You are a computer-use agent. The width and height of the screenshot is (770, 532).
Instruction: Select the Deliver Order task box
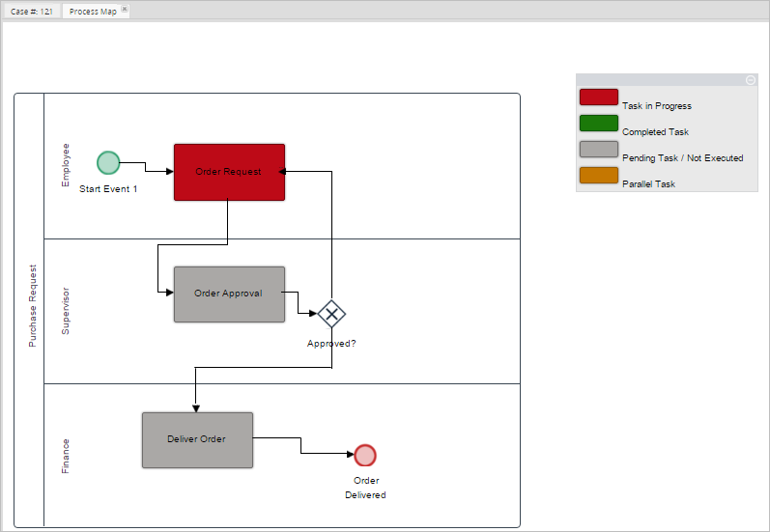[x=197, y=440]
